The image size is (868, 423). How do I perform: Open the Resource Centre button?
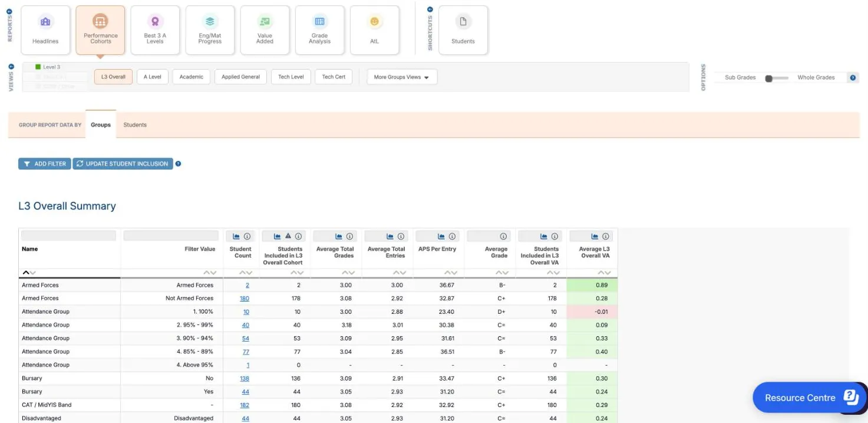(809, 398)
